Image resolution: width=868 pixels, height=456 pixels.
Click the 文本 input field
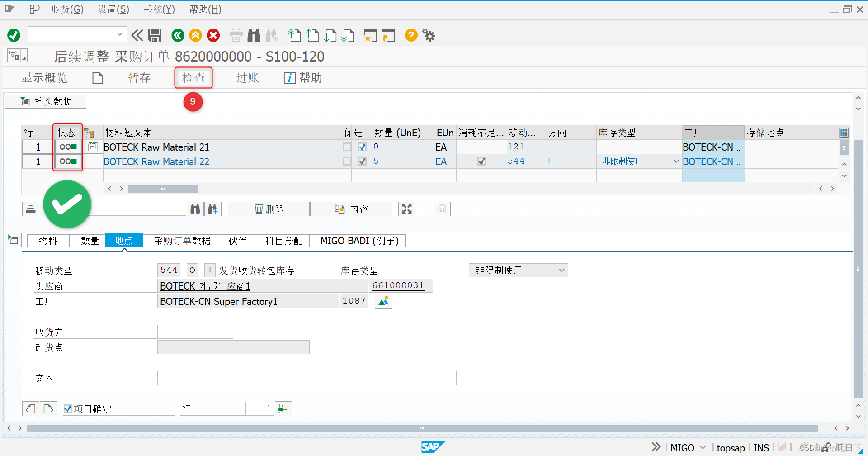[x=307, y=378]
